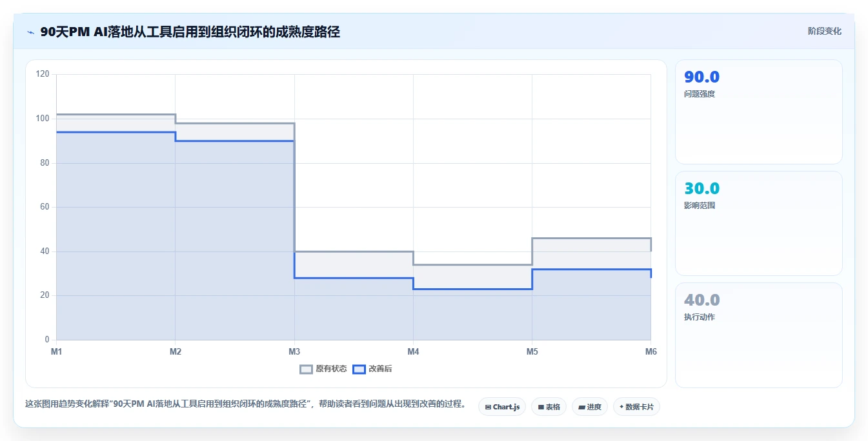The image size is (868, 441).
Task: Click the 表格 tag
Action: click(x=549, y=407)
